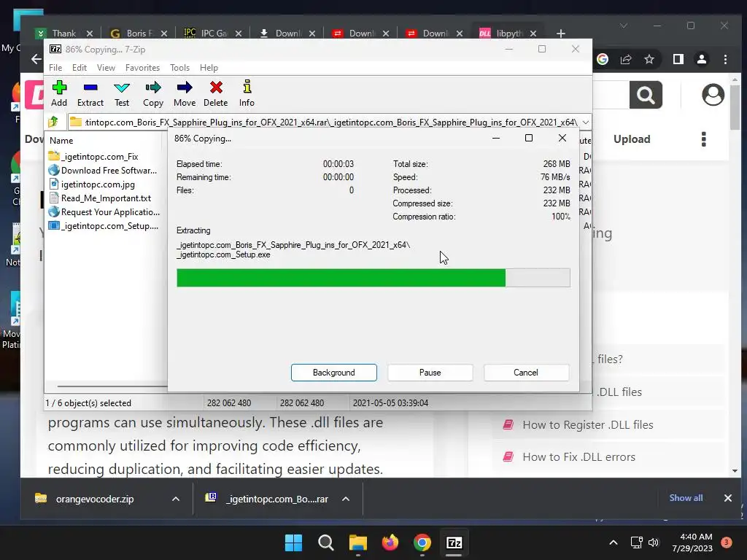Open a new Chrome tab

click(x=561, y=34)
